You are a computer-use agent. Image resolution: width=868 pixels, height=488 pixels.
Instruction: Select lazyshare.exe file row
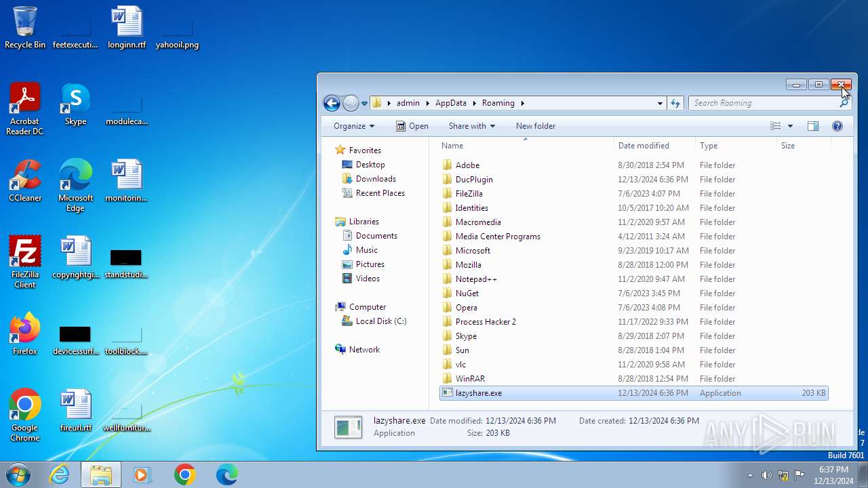[634, 393]
